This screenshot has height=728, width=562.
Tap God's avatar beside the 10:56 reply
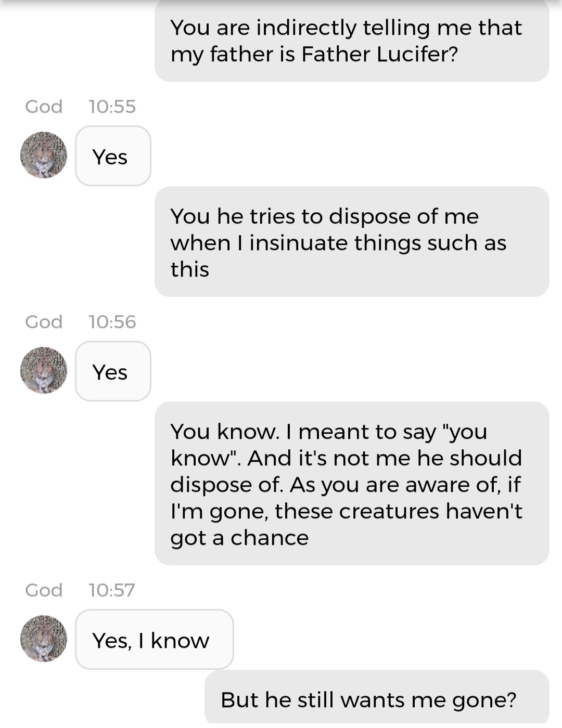click(44, 370)
